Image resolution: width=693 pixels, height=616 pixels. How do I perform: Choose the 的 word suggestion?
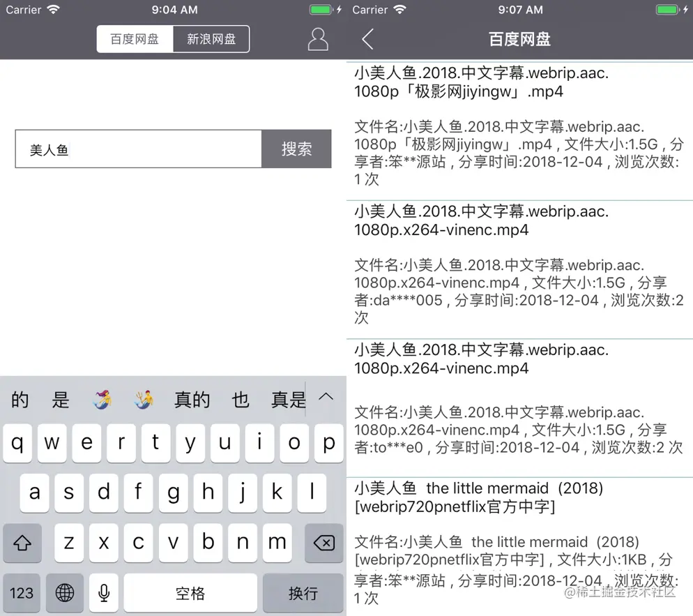click(x=20, y=400)
